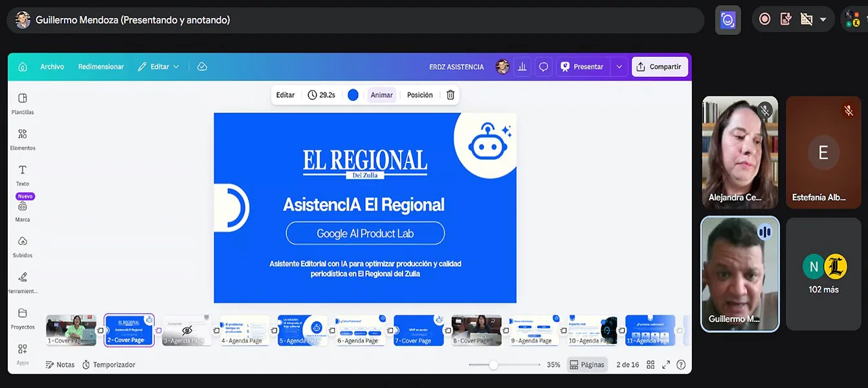
Task: Click the user avatar in Canva header
Action: [502, 67]
